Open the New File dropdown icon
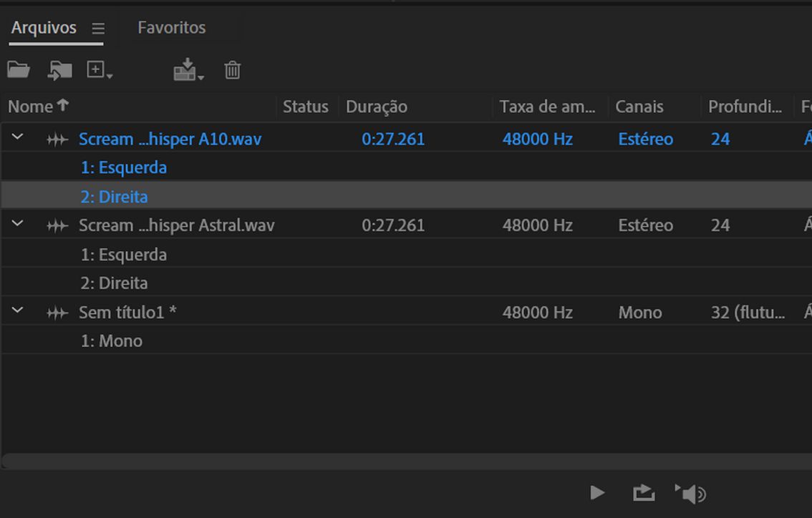The width and height of the screenshot is (812, 518). (x=100, y=70)
